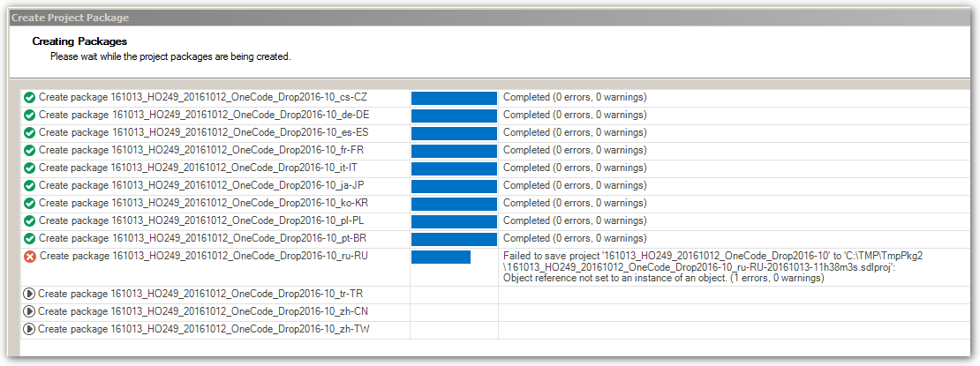Click the full progress bar for cs-CZ

(454, 97)
